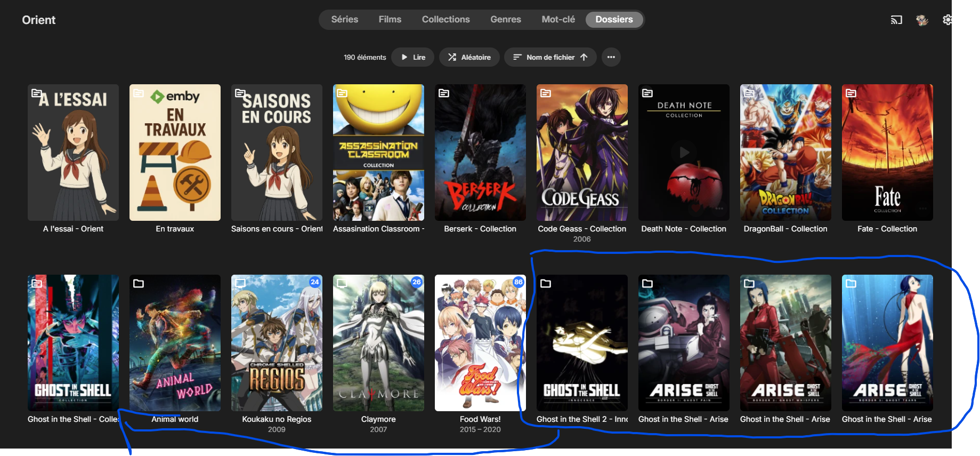Click the "Ghost in the Shell 2 - Inno…" title
Image resolution: width=980 pixels, height=456 pixels.
(582, 419)
